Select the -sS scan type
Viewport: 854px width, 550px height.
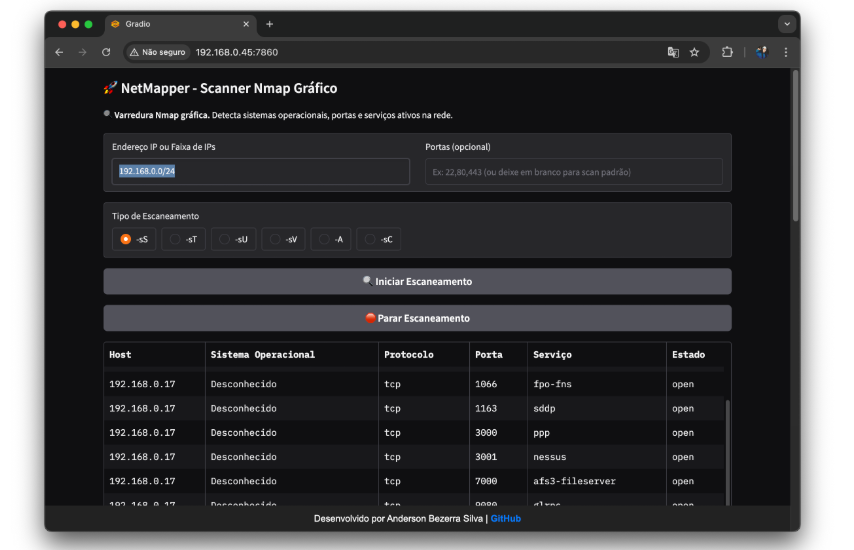pyautogui.click(x=126, y=239)
